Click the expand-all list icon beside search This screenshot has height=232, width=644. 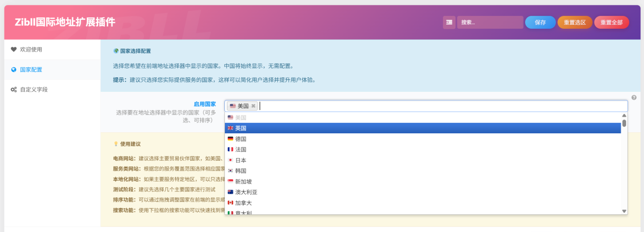coord(449,22)
